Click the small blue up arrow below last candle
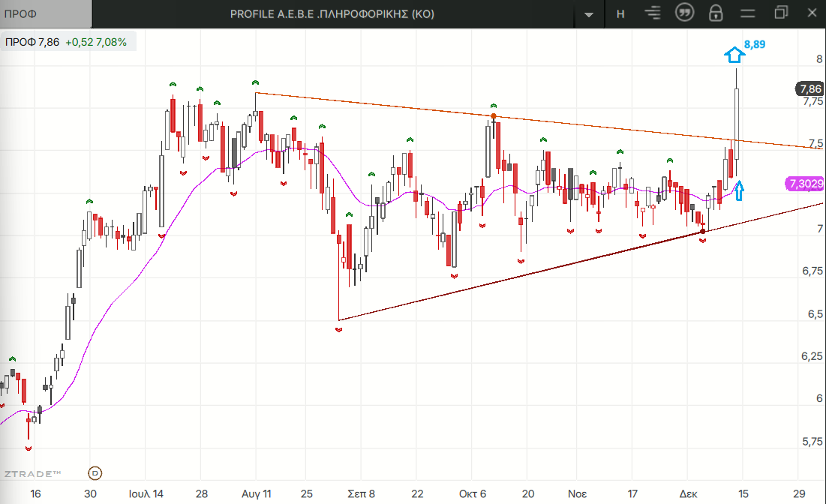Viewport: 826px width, 504px height. coord(739,190)
